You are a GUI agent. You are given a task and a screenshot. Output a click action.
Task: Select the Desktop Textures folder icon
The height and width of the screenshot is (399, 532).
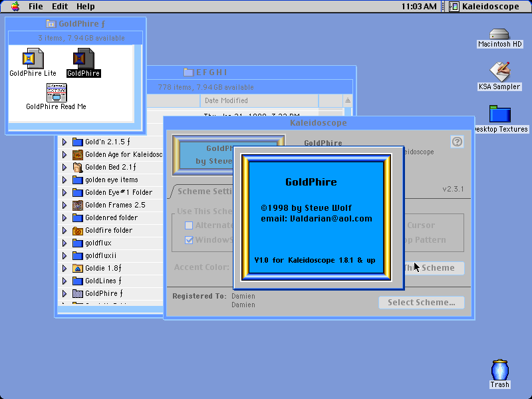[x=500, y=114]
